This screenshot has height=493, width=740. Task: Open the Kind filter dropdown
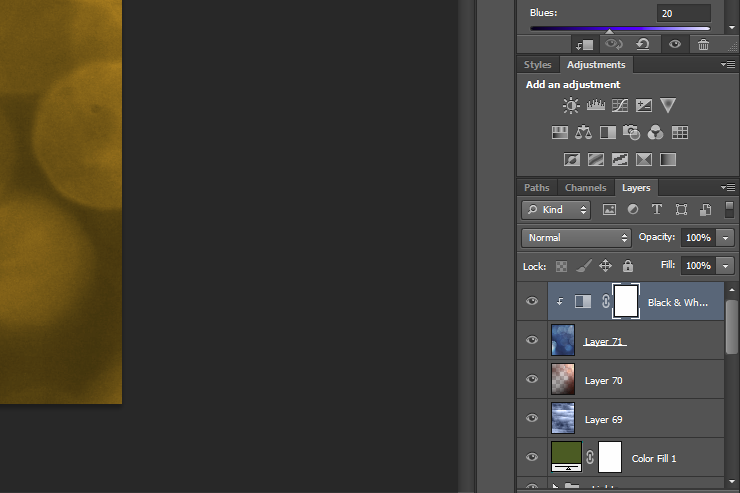pyautogui.click(x=556, y=209)
